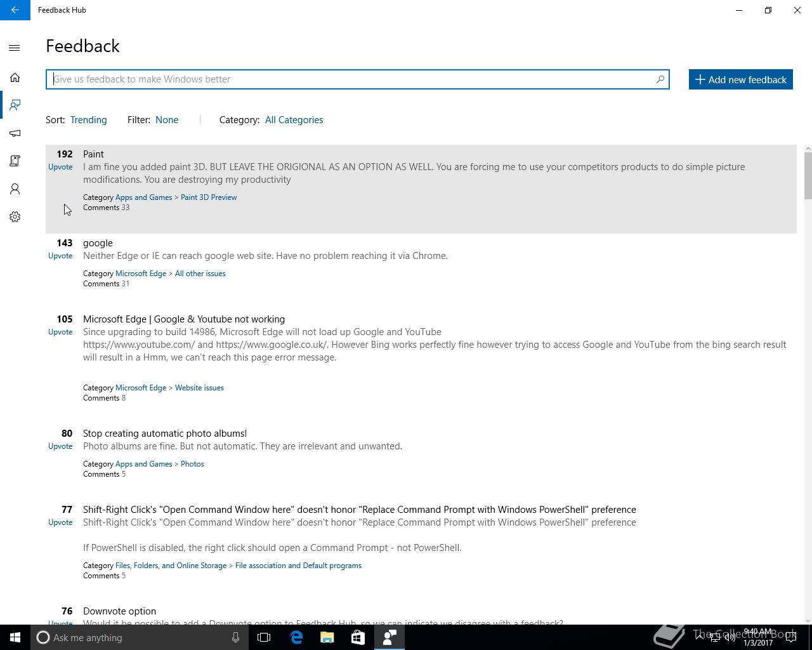Viewport: 812px width, 650px height.
Task: Open the Sort Trending dropdown
Action: (88, 120)
